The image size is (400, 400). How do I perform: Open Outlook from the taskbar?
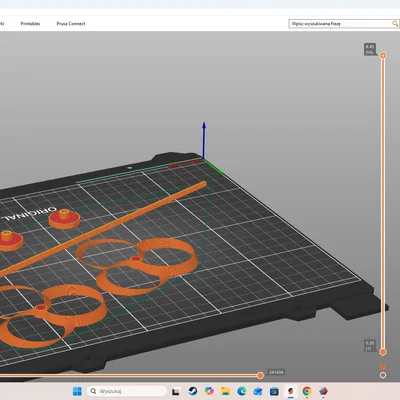tap(258, 391)
